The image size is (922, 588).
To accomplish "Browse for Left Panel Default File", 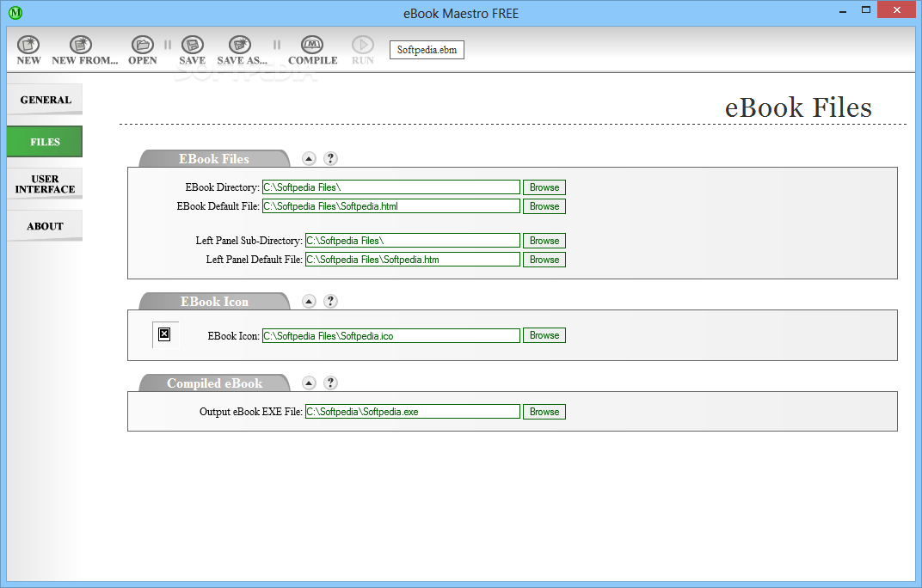I will pos(544,260).
